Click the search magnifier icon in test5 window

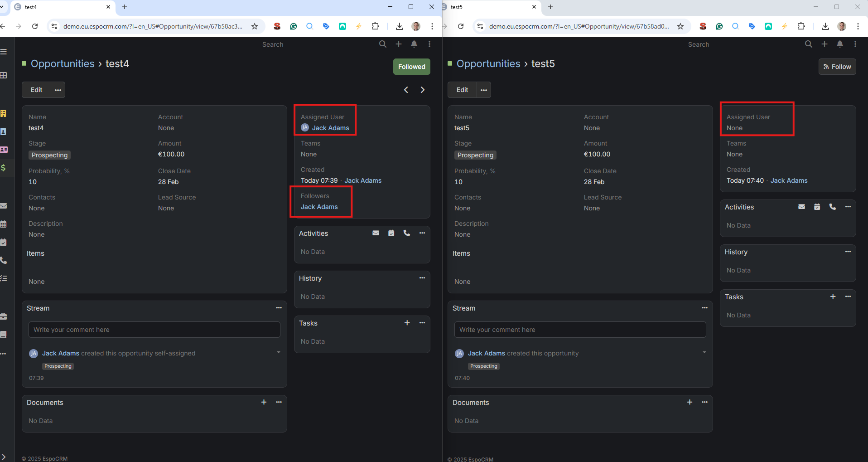tap(808, 44)
